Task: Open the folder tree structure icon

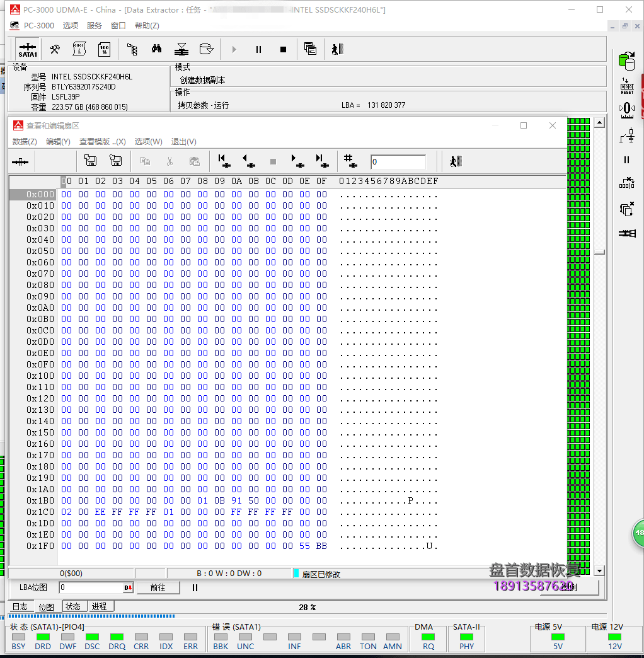Action: pyautogui.click(x=132, y=50)
